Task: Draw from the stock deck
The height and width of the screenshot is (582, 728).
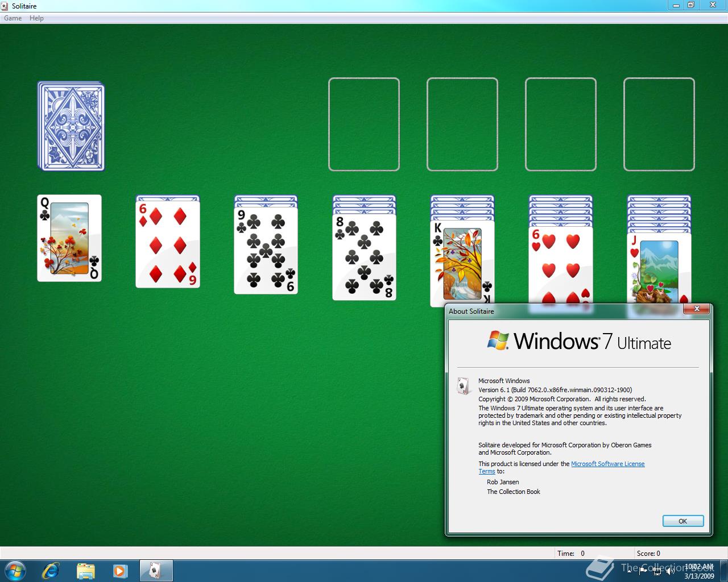Action: (x=71, y=126)
